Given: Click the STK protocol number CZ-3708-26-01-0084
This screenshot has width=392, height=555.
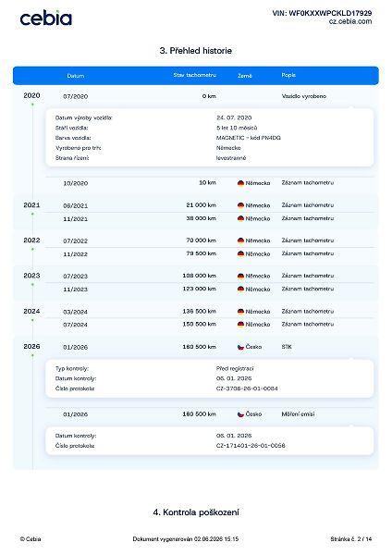Looking at the screenshot, I should (247, 388).
